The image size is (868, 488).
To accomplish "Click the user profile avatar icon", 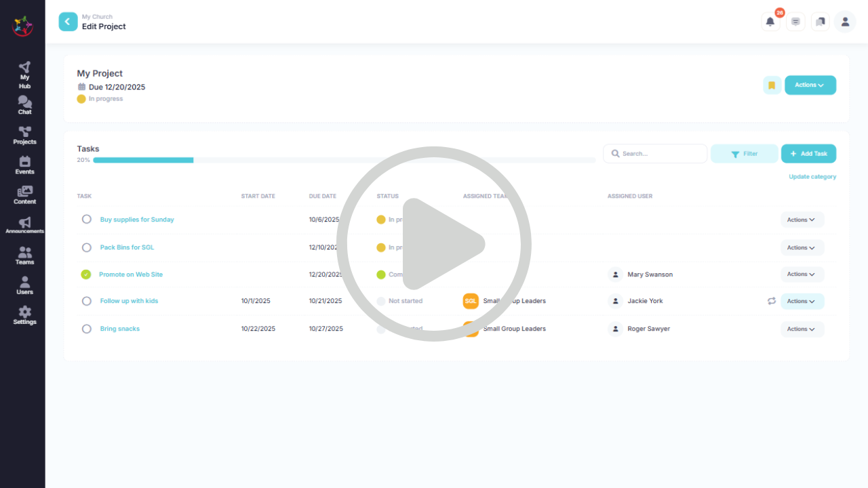I will click(x=845, y=22).
